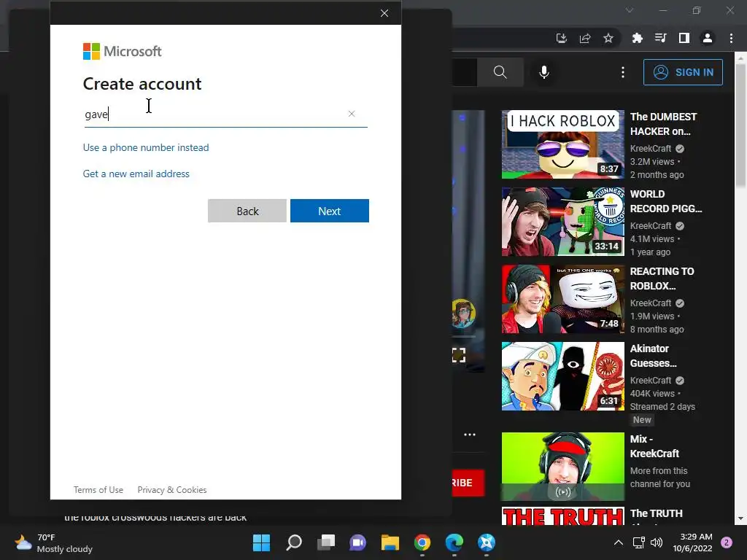The height and width of the screenshot is (560, 747).
Task: Open Chrome profile avatar icon
Action: tap(708, 38)
